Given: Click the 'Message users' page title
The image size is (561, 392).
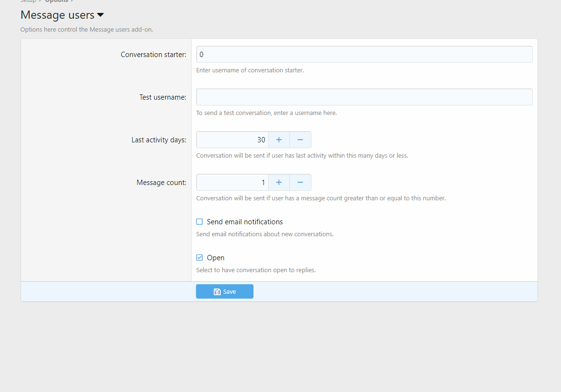Looking at the screenshot, I should pyautogui.click(x=57, y=15).
